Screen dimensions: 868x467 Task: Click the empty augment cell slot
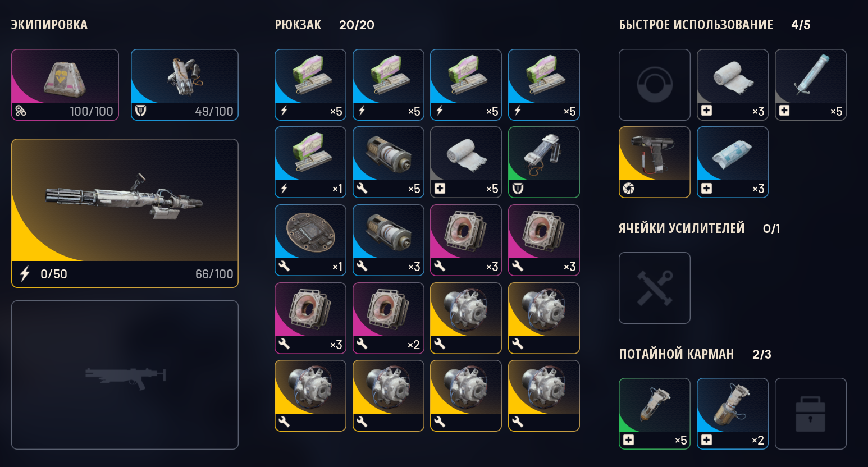tap(654, 288)
